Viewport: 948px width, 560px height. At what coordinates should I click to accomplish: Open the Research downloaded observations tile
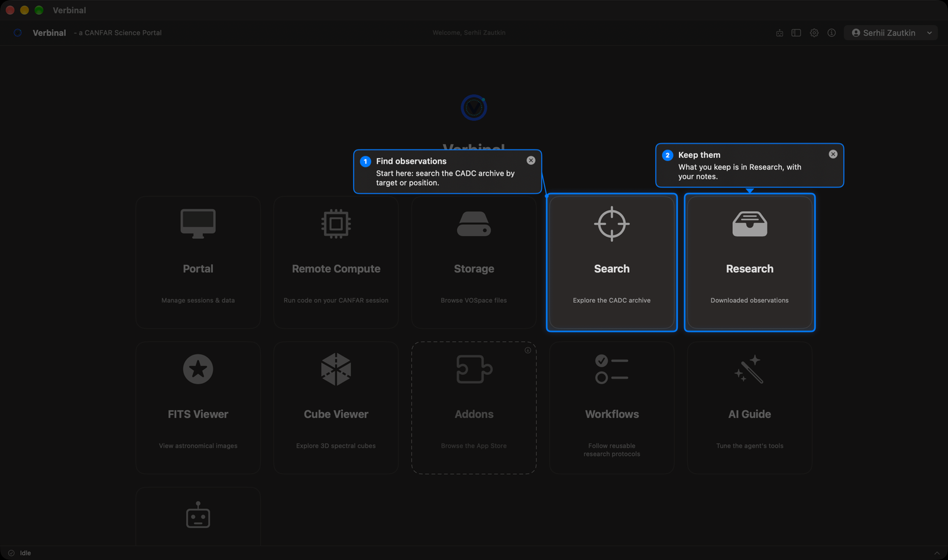coord(749,263)
